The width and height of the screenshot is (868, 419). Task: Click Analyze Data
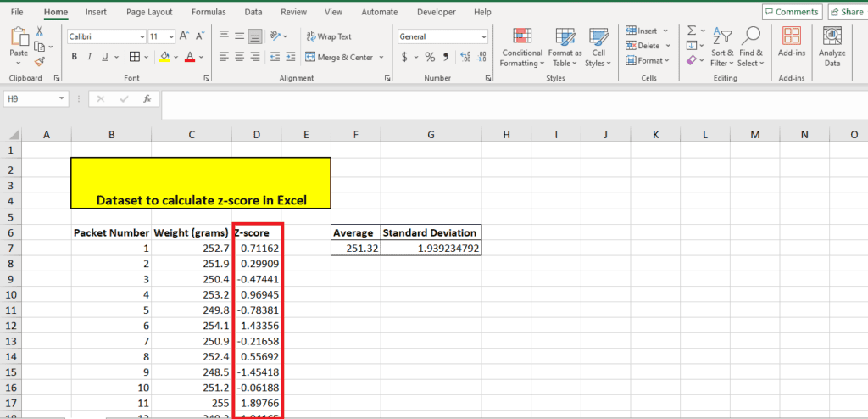(x=832, y=47)
